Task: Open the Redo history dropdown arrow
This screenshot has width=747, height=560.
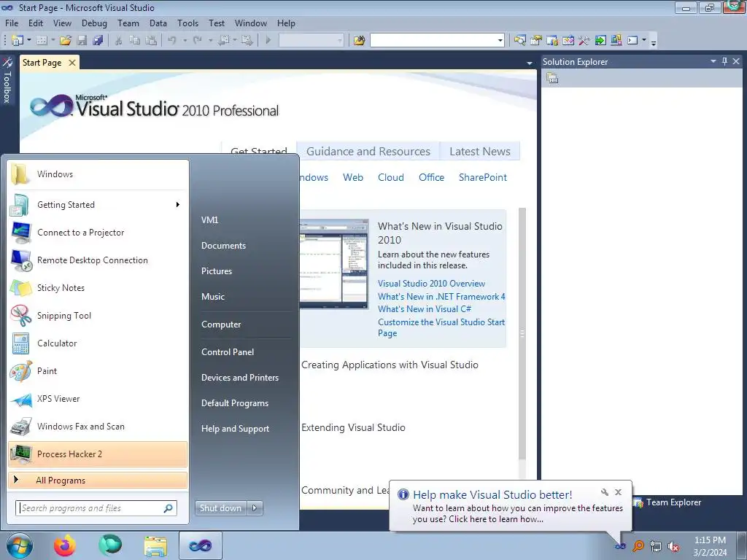Action: 210,41
